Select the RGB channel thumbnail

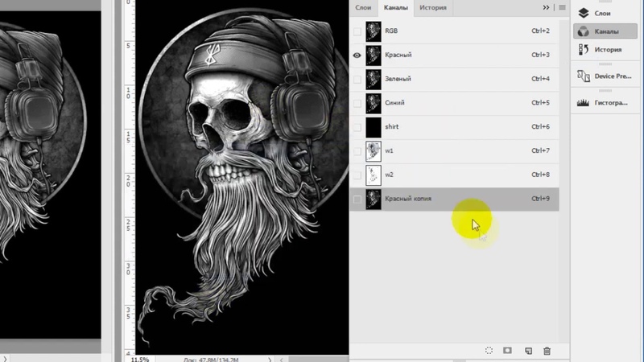coord(374,31)
